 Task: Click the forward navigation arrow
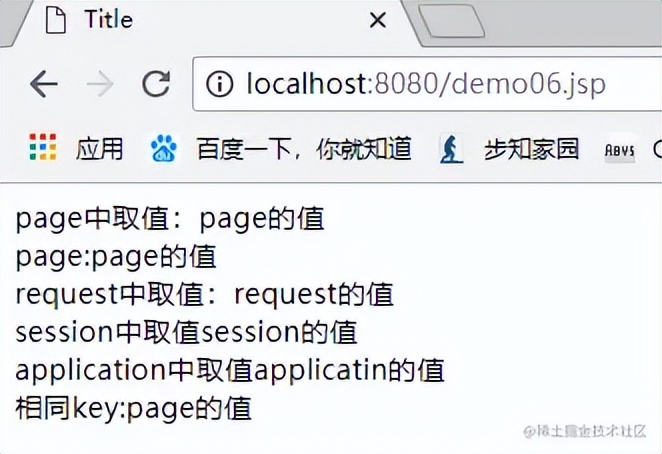click(x=100, y=84)
